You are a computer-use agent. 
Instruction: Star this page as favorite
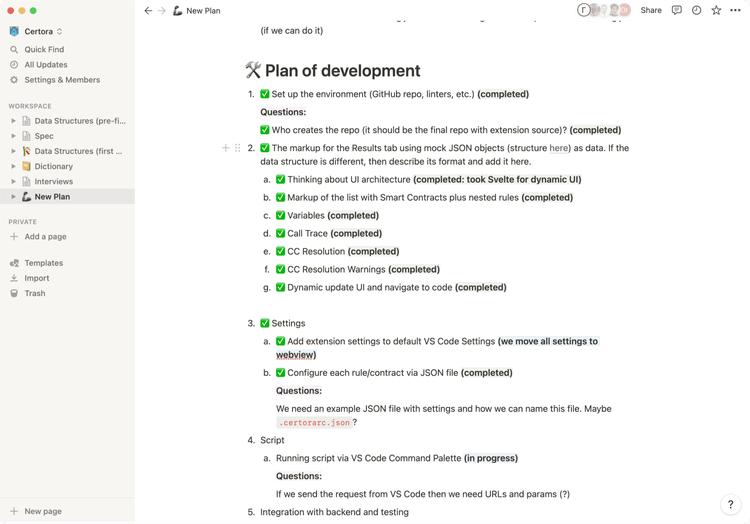pyautogui.click(x=716, y=10)
